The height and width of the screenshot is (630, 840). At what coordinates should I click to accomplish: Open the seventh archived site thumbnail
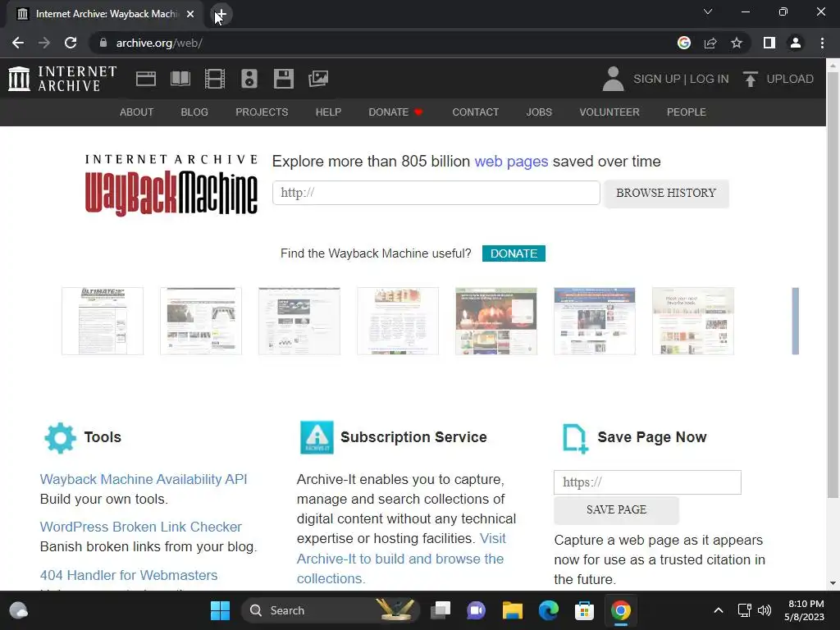click(692, 321)
